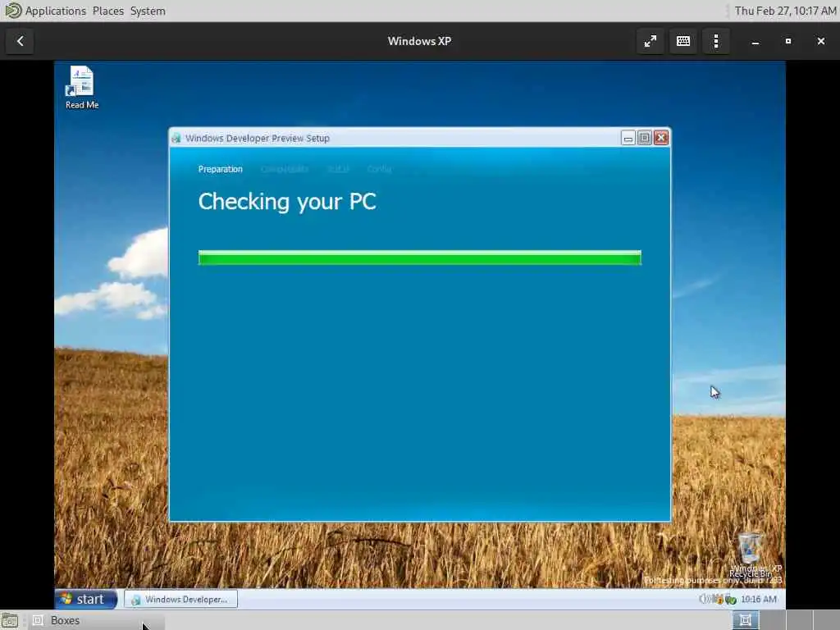
Task: Restore the Boxes Windows XP window
Action: (788, 41)
